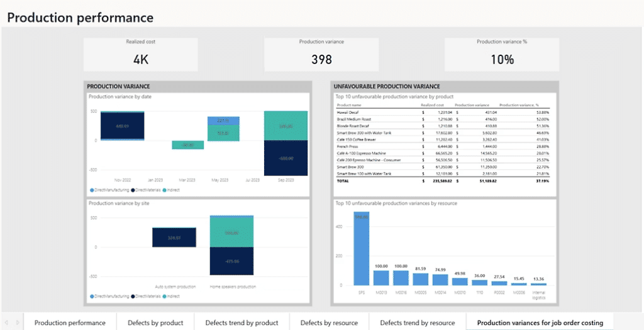Click the Realized cost 4K card
This screenshot has width=644, height=330.
(141, 55)
